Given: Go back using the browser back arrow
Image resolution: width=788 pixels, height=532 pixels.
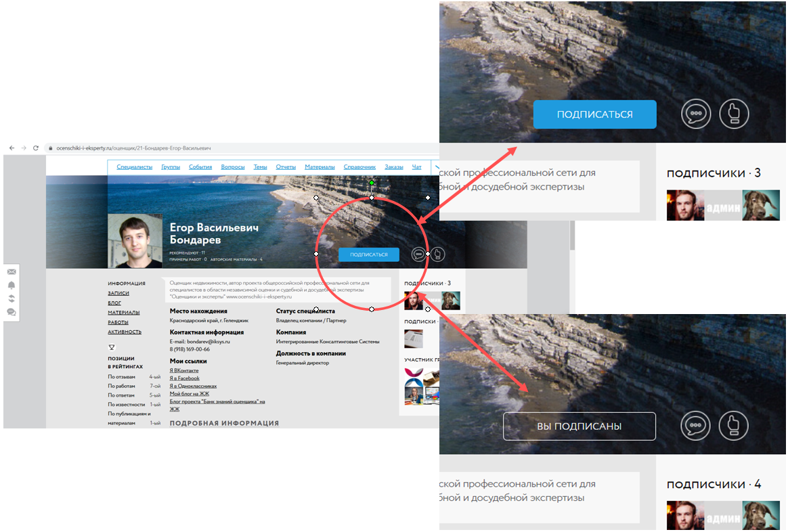Looking at the screenshot, I should click(12, 148).
